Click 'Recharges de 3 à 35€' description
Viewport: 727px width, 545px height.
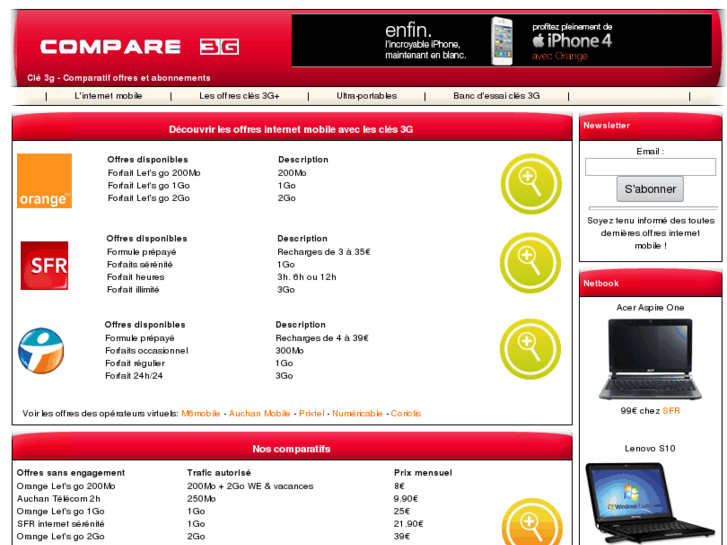324,252
